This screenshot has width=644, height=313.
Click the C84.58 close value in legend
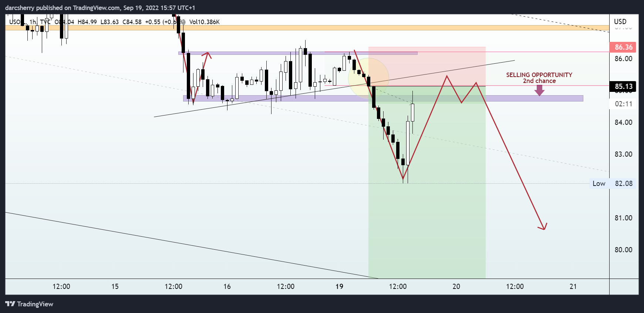coord(132,22)
